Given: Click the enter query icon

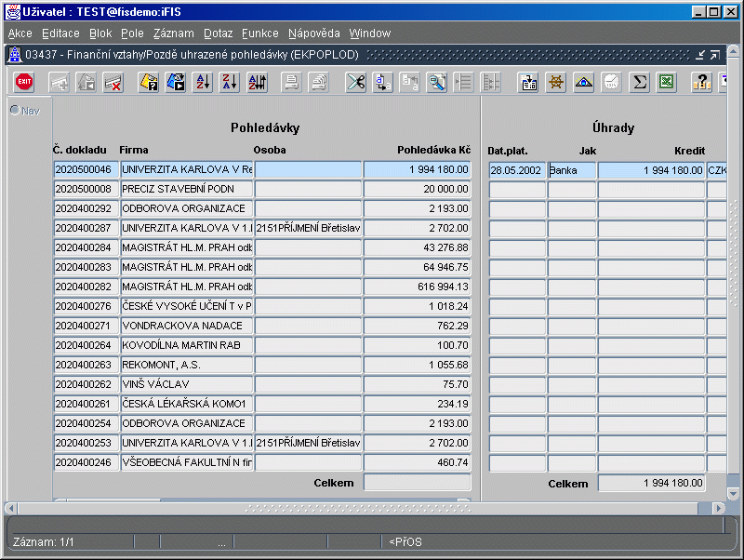Looking at the screenshot, I should click(x=149, y=83).
